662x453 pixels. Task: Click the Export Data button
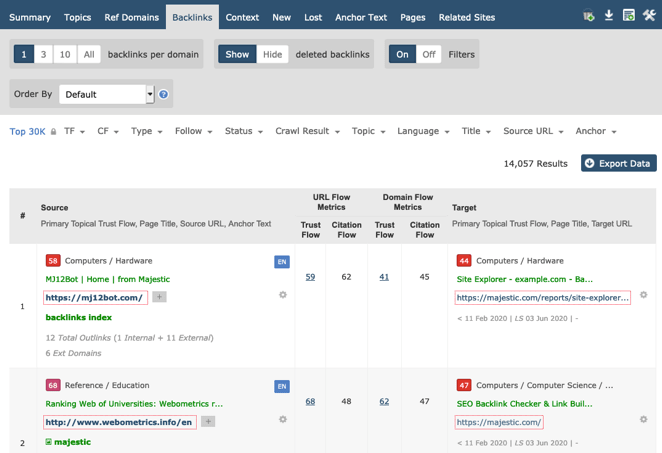(x=618, y=163)
